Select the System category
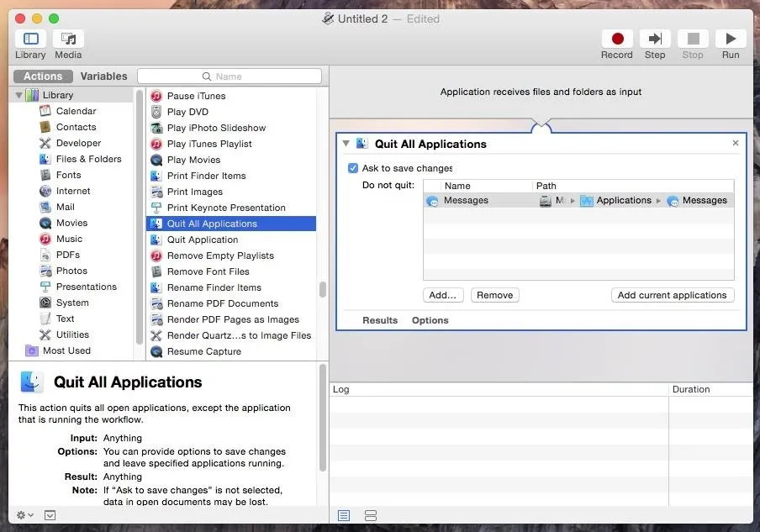This screenshot has height=532, width=760. tap(71, 303)
